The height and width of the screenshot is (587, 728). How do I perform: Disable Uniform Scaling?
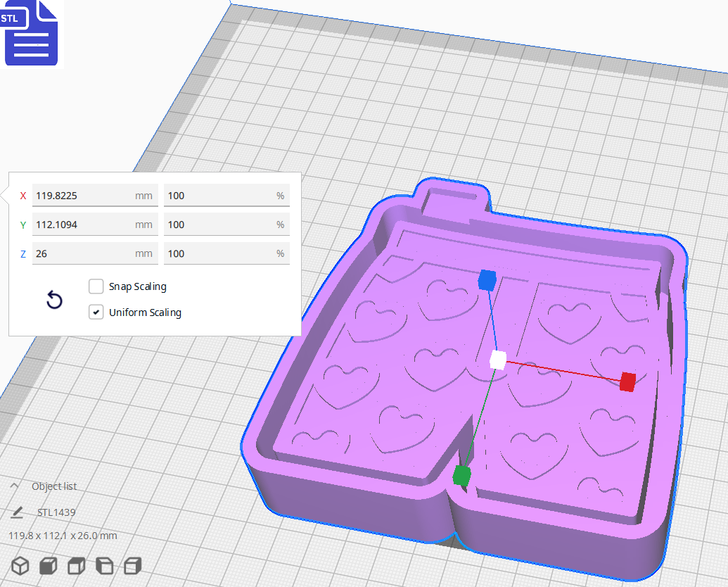click(96, 312)
